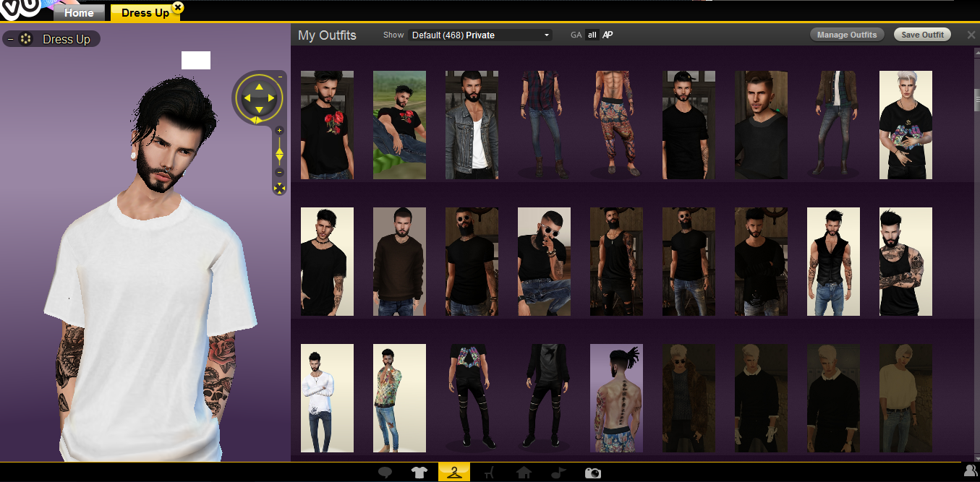Select white long-sleeve shirt outfit
This screenshot has height=482, width=980.
pos(327,398)
